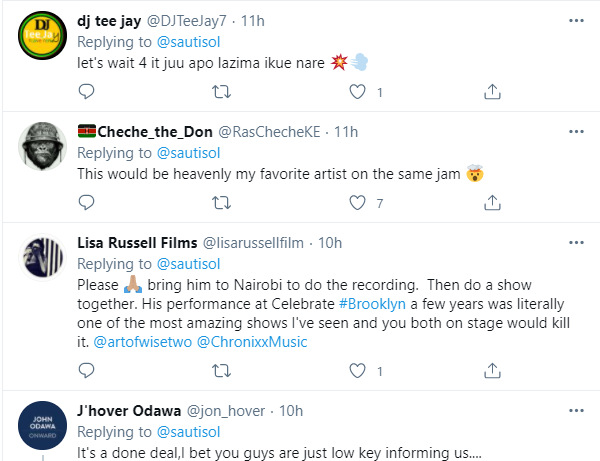
Task: Reply to dj tee jay's tweet
Action: click(x=87, y=92)
